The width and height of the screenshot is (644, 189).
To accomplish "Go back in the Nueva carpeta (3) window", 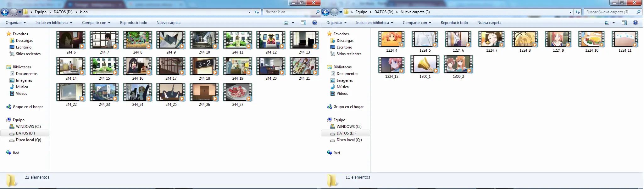I will pos(325,12).
